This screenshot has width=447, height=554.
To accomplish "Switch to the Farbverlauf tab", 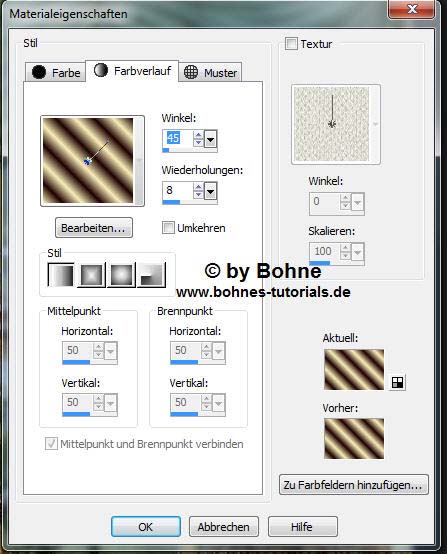I will pyautogui.click(x=132, y=71).
